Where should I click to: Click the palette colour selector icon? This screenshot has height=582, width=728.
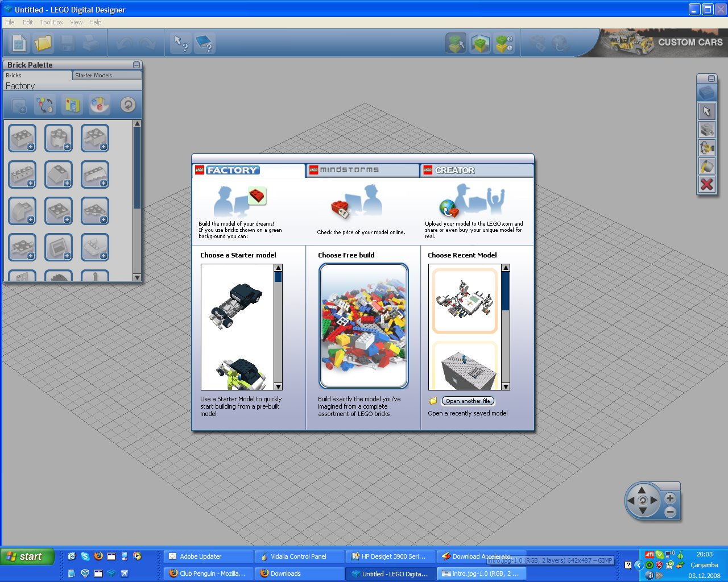click(98, 105)
